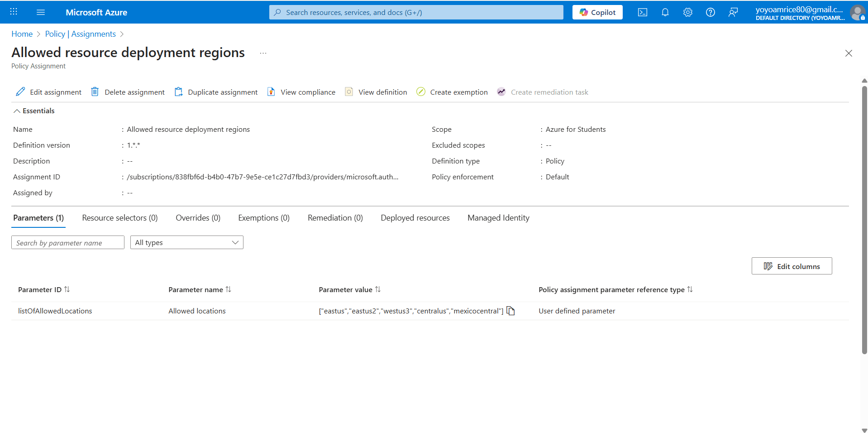
Task: Click Delete assignment label
Action: click(x=134, y=92)
